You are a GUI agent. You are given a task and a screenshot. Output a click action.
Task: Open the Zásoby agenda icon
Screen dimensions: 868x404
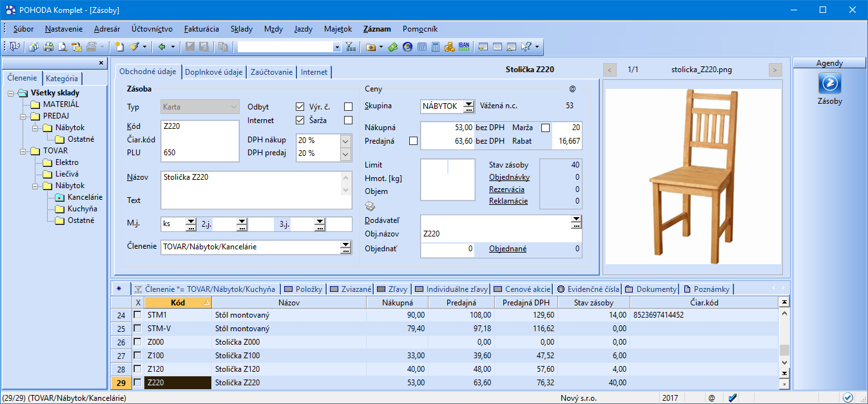pos(829,84)
